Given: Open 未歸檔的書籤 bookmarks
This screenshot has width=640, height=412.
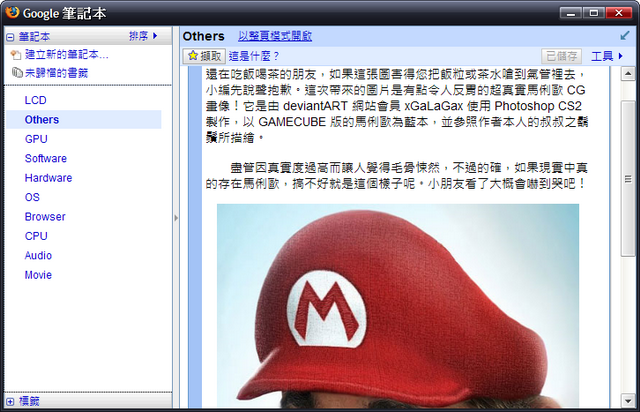Looking at the screenshot, I should point(56,73).
